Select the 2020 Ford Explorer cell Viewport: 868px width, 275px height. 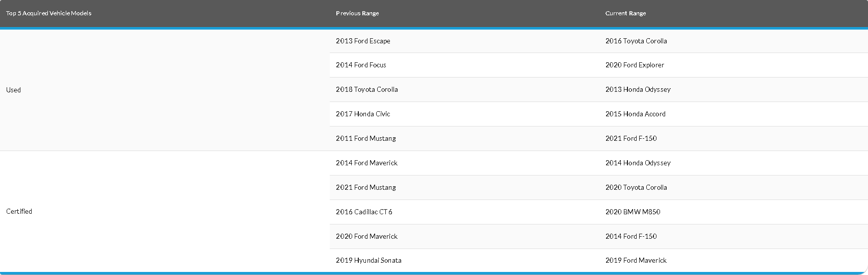coord(635,65)
